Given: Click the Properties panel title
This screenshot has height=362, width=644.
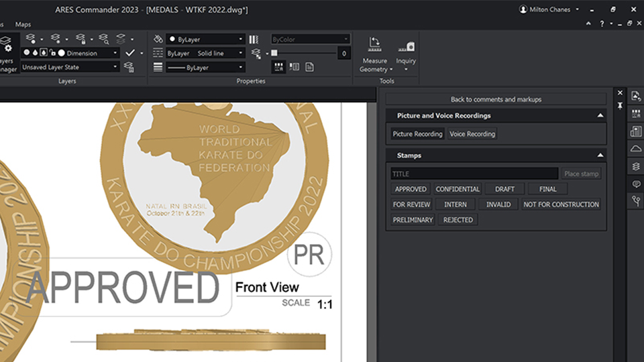Looking at the screenshot, I should 251,81.
